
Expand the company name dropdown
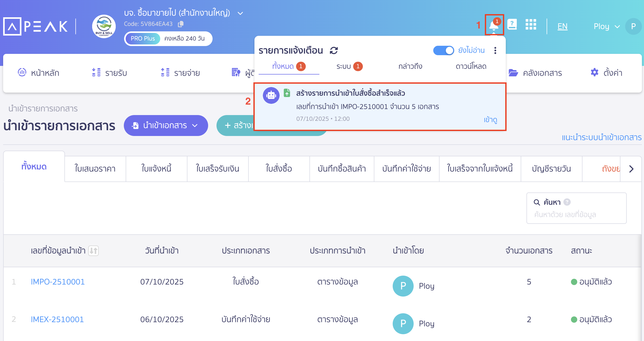(241, 13)
